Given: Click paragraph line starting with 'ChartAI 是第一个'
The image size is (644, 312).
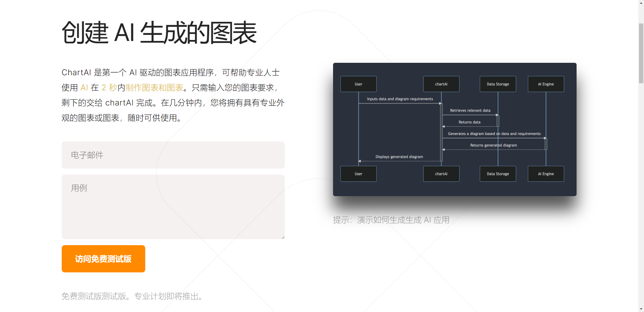Looking at the screenshot, I should coord(171,73).
